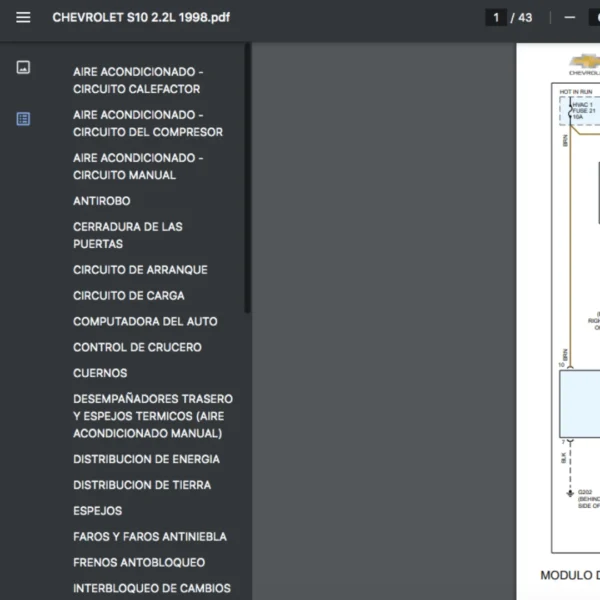Toggle the sidebar with the hamburger menu
This screenshot has width=600, height=600.
point(23,17)
